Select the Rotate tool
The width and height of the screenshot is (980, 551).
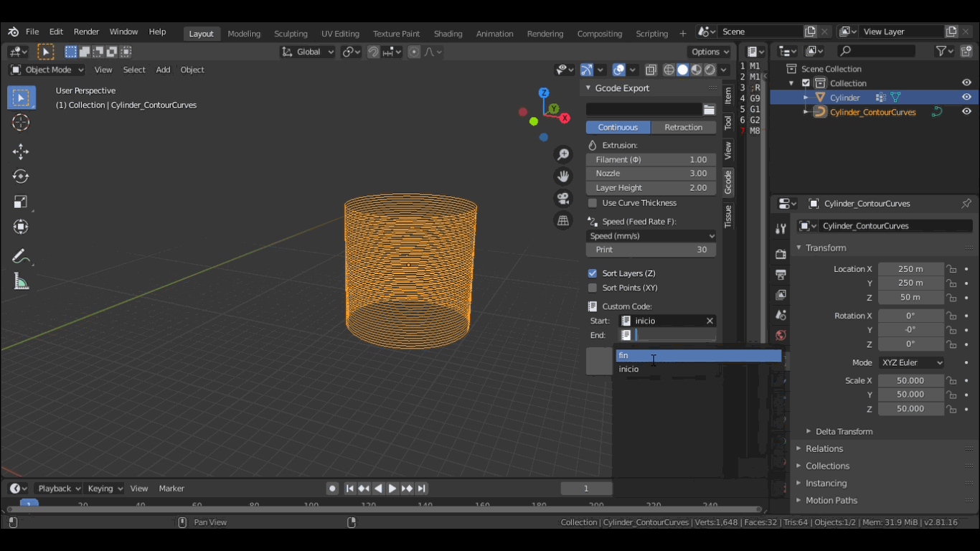pos(21,176)
